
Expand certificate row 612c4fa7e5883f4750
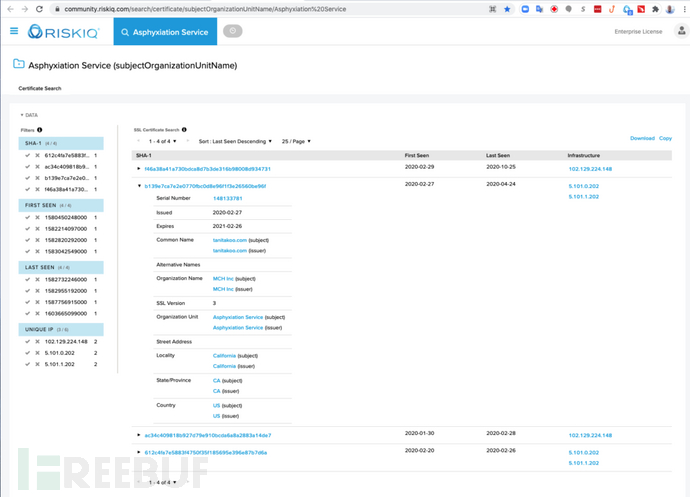pyautogui.click(x=139, y=452)
